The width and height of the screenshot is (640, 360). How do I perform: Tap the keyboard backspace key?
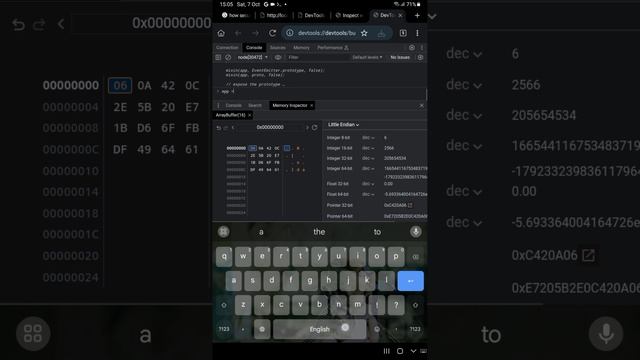point(415,257)
